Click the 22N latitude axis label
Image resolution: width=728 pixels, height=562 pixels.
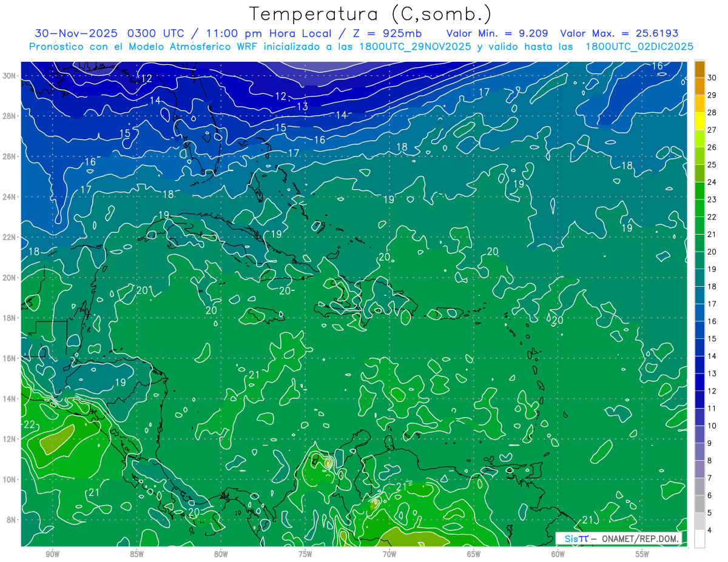[10, 237]
